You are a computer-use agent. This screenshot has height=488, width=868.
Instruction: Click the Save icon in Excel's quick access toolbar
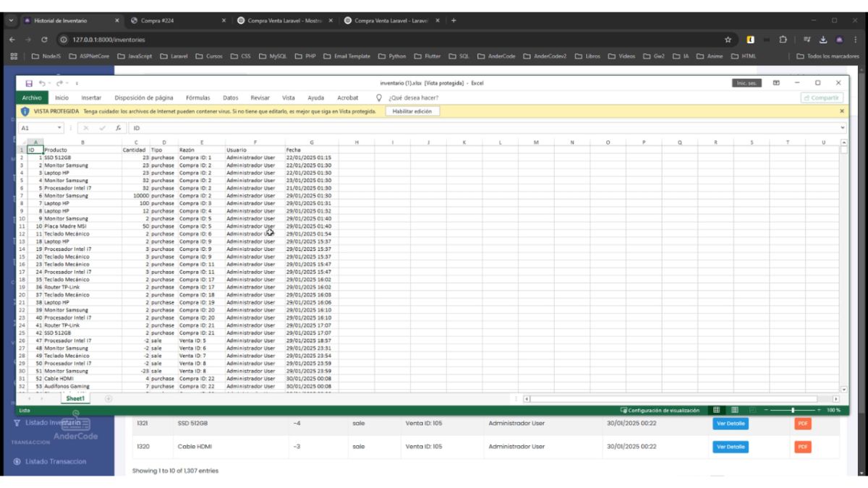[x=30, y=83]
